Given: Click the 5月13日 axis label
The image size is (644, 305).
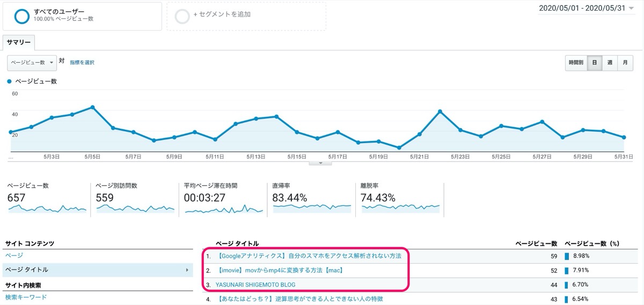Looking at the screenshot, I should click(x=256, y=157).
